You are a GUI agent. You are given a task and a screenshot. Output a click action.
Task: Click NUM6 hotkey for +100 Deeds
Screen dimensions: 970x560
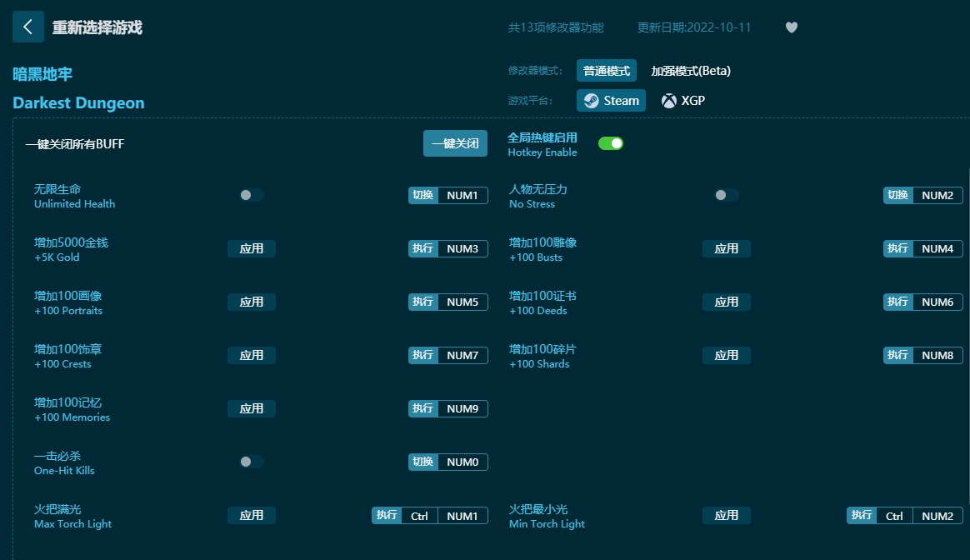pos(937,302)
